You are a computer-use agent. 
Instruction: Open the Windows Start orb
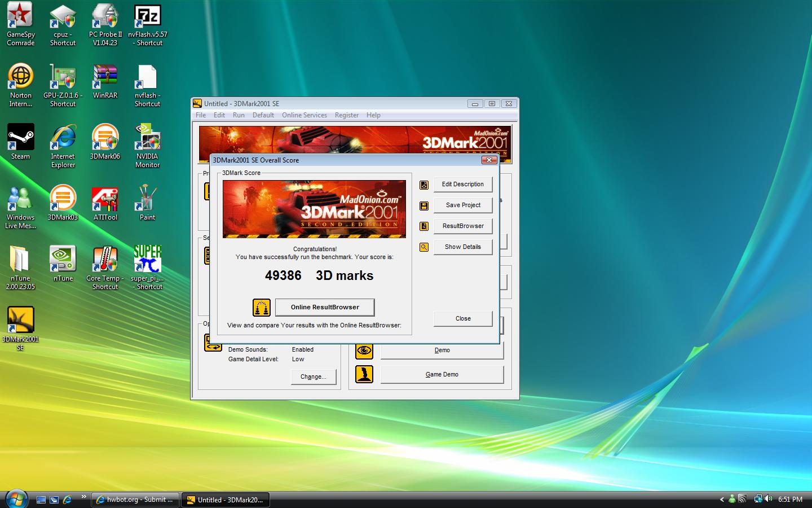16,499
